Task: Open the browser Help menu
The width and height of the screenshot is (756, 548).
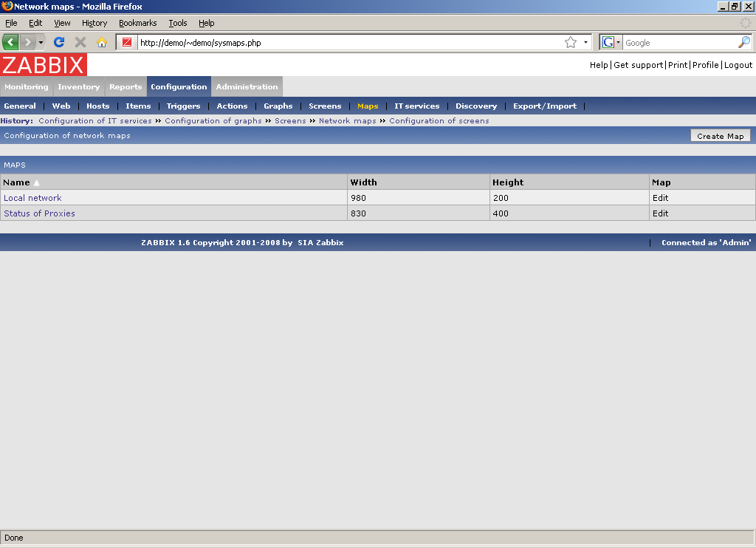Action: 207,23
